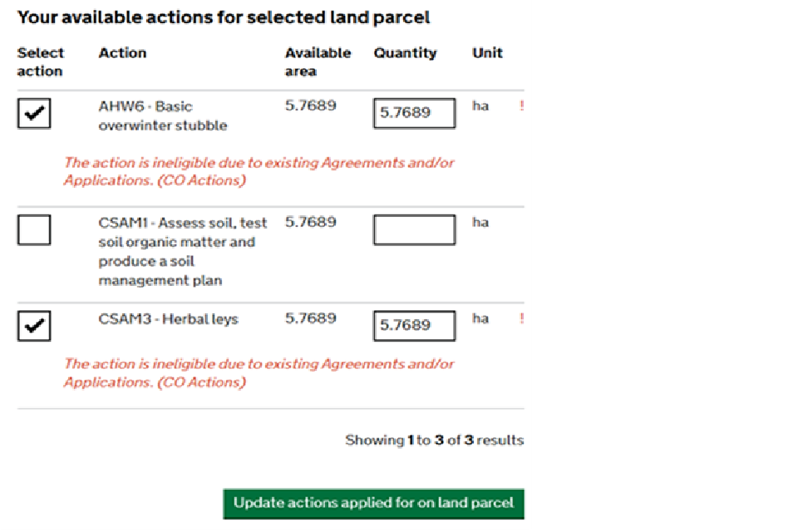Click the Quantity column header
This screenshot has width=798, height=532.
pyautogui.click(x=405, y=53)
